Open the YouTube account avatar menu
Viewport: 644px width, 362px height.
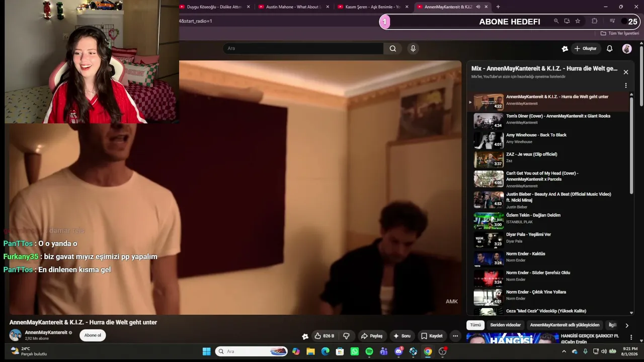627,49
